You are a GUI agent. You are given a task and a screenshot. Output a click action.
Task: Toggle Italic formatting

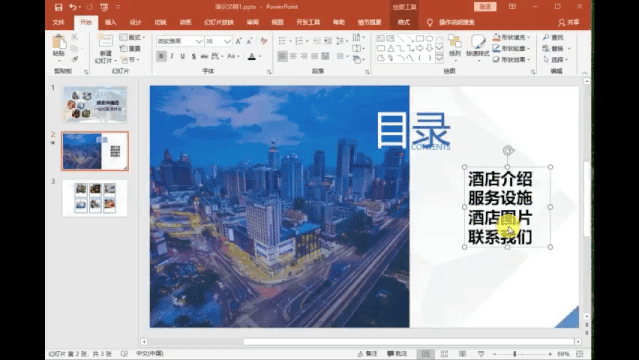(x=172, y=56)
